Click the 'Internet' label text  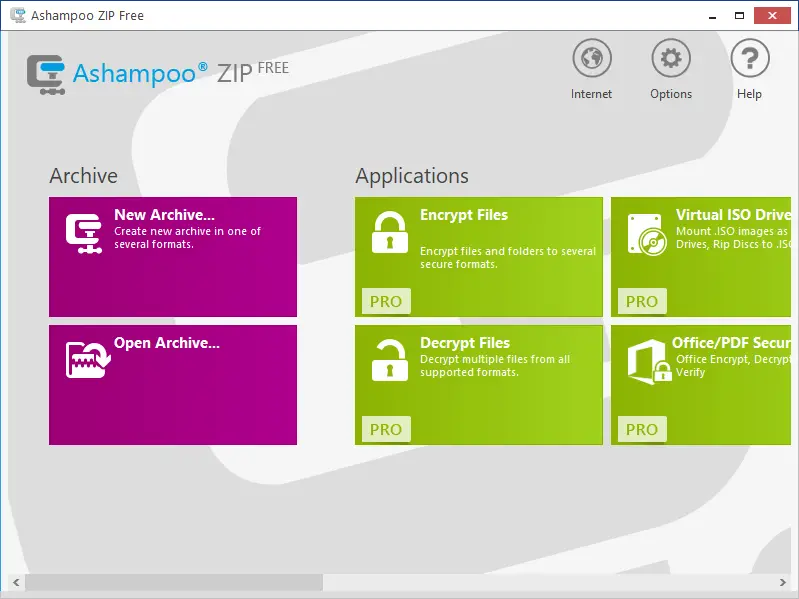coord(591,94)
